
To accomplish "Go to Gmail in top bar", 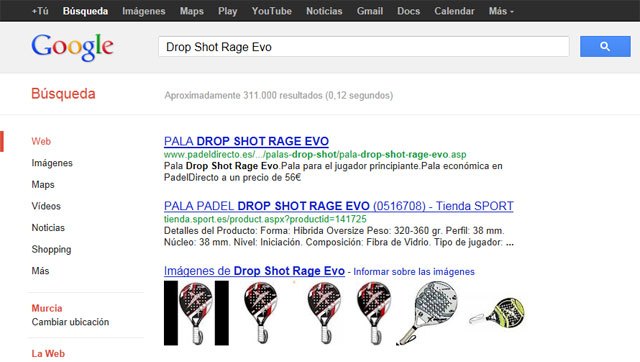I will point(370,11).
